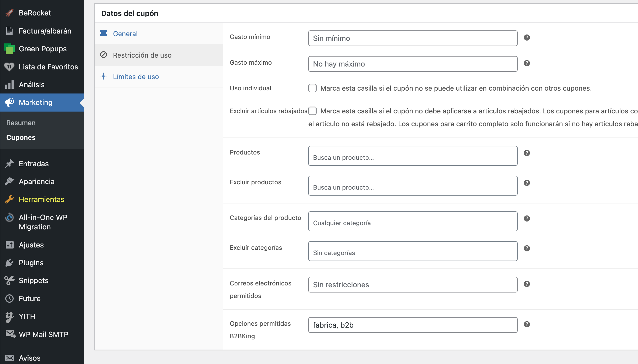Viewport: 638px width, 364px height.
Task: Show help tooltip for Categorías del producto
Action: (x=527, y=218)
